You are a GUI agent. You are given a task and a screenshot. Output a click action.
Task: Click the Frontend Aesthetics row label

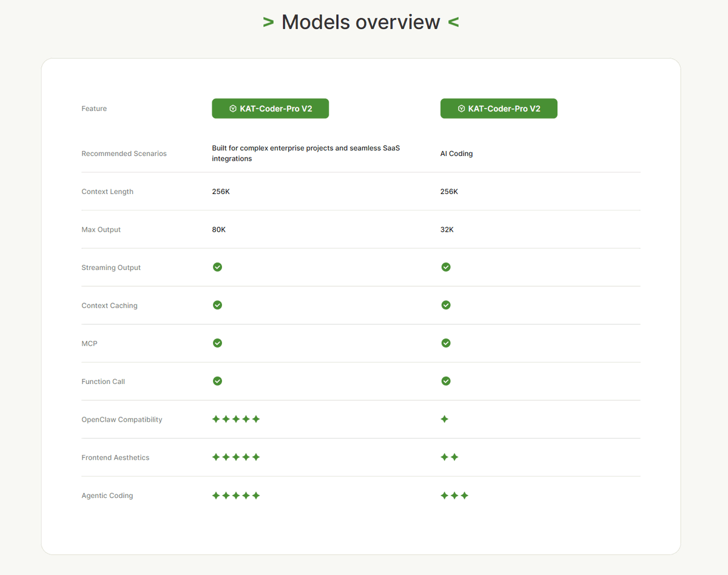point(115,458)
